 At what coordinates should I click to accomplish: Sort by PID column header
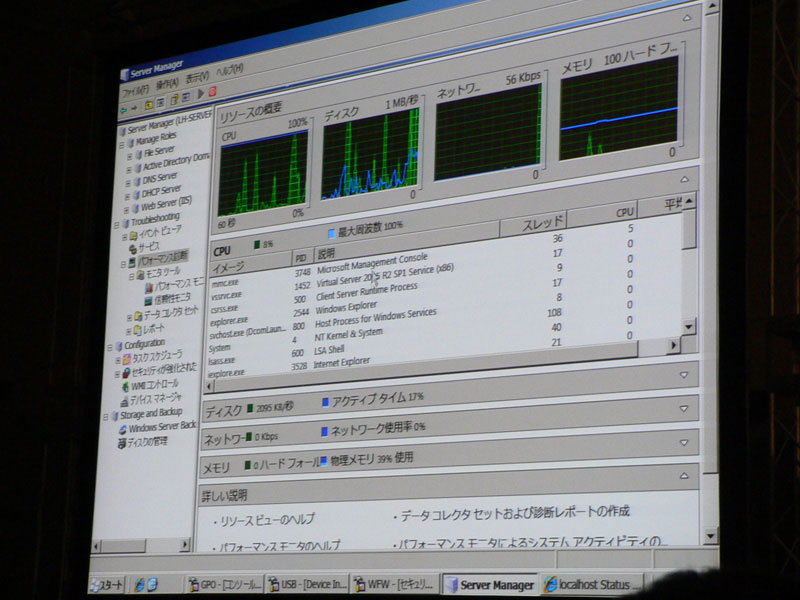pos(302,259)
